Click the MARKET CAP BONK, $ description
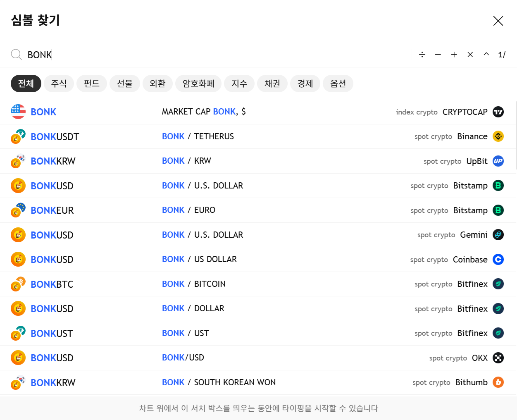 [x=204, y=112]
